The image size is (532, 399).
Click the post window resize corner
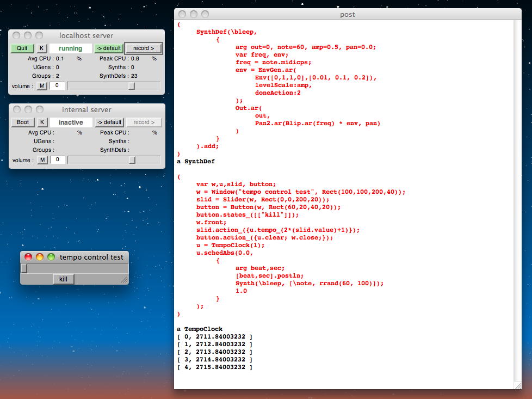click(x=517, y=385)
